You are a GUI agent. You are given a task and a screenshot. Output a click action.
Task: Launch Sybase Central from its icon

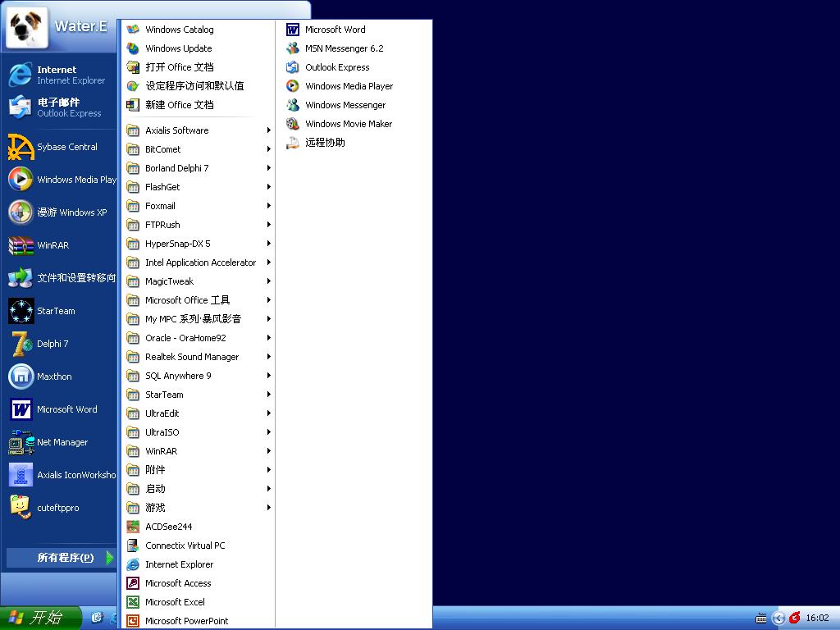tap(21, 147)
